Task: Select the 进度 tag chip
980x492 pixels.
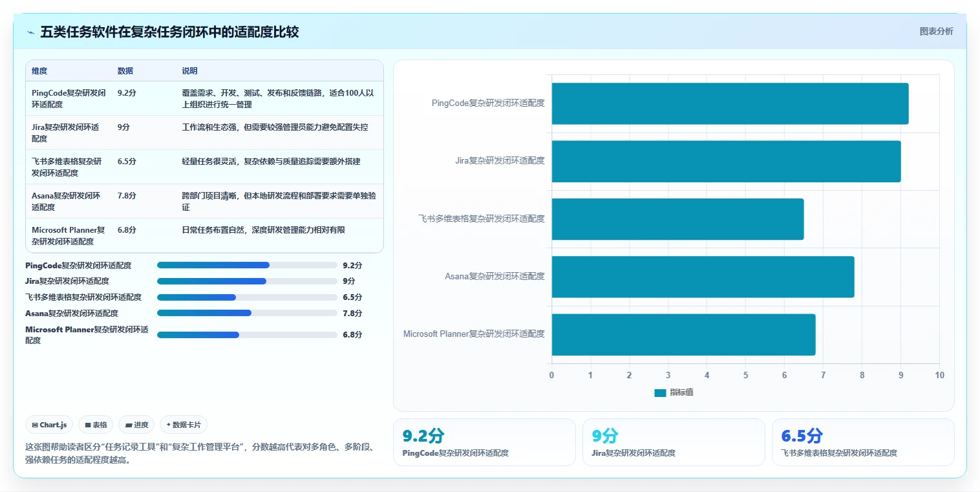Action: coord(136,425)
